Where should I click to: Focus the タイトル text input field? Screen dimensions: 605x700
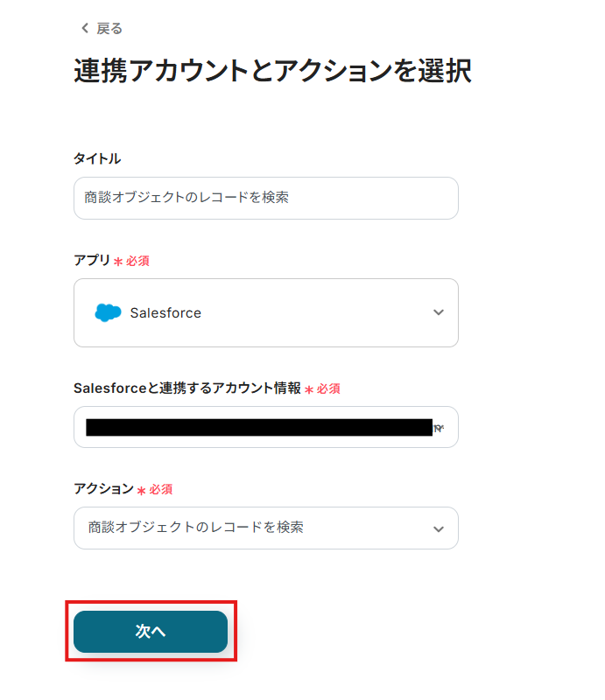265,198
